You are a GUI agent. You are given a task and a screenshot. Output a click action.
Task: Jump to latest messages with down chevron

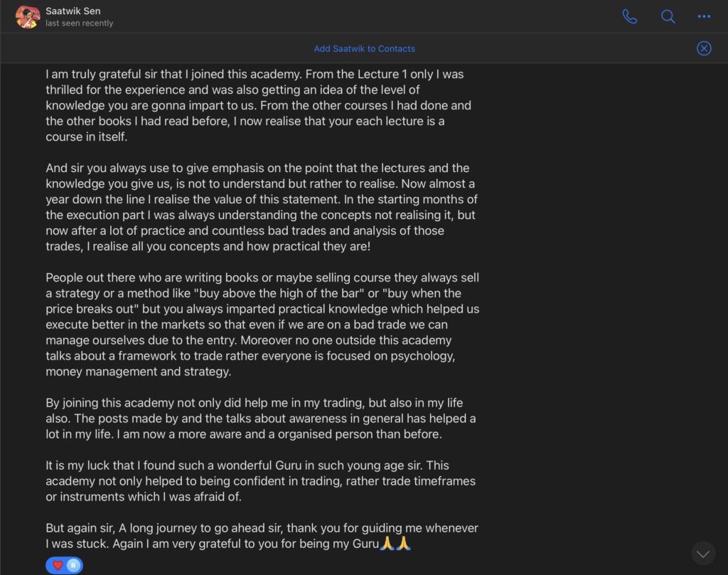703,553
